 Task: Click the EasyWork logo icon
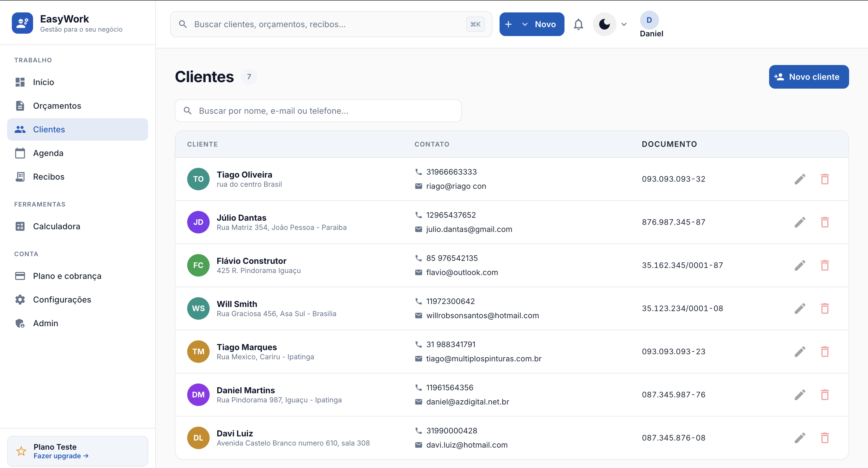coord(22,23)
